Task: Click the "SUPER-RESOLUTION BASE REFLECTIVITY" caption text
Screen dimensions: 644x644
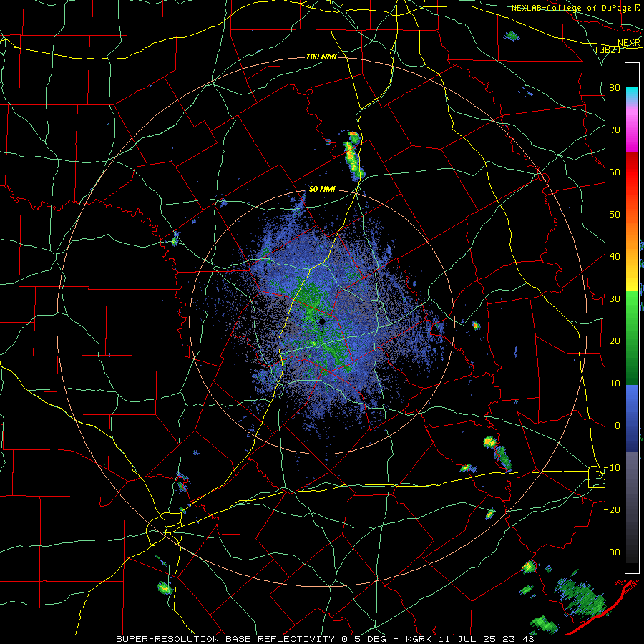Action: [x=225, y=639]
